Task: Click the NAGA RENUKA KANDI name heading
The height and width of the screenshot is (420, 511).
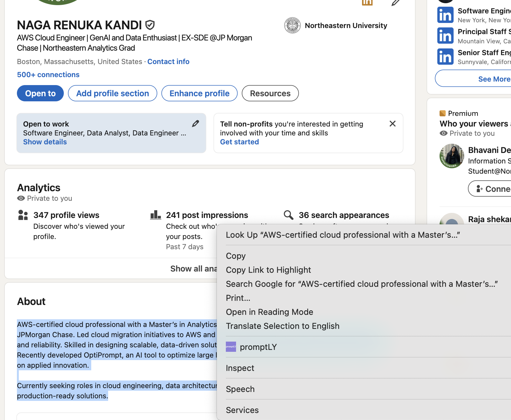Action: 79,25
